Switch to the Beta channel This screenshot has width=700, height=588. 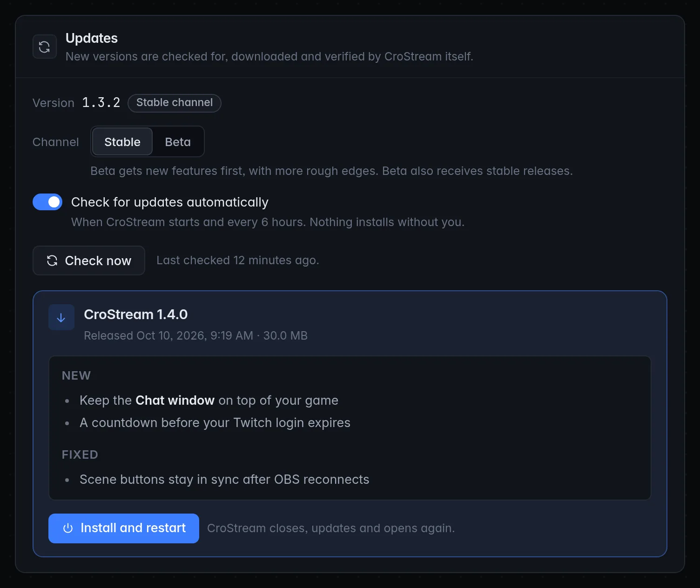(x=178, y=142)
